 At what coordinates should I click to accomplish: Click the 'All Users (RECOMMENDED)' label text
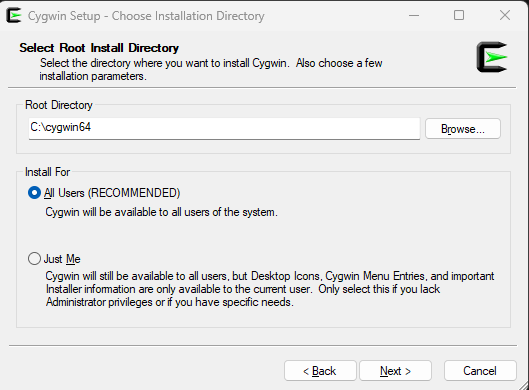point(112,193)
